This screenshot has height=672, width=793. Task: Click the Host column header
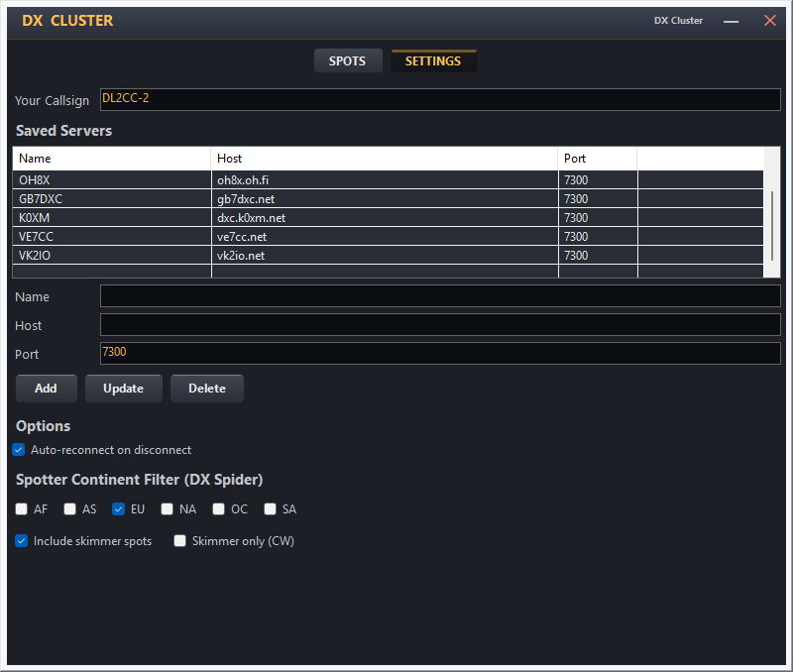(x=385, y=159)
